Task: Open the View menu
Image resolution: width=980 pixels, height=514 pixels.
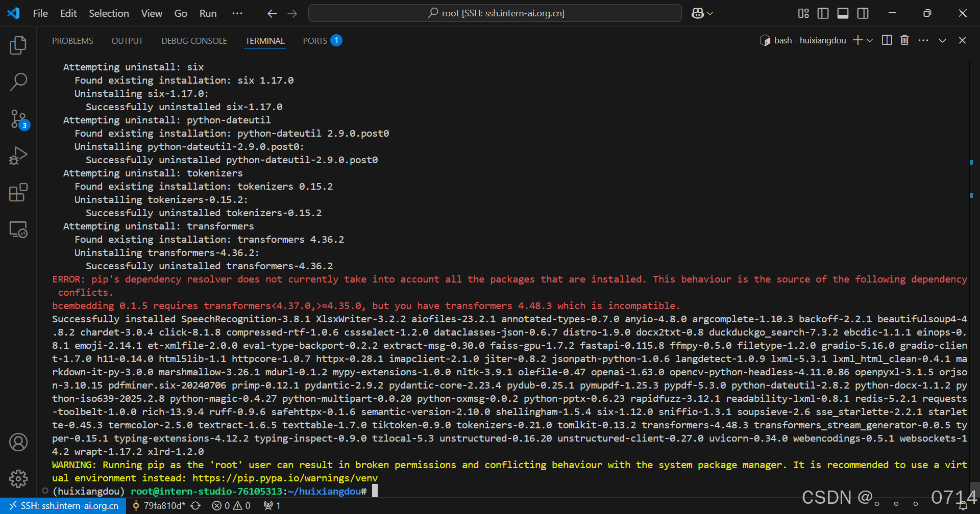Action: (152, 13)
